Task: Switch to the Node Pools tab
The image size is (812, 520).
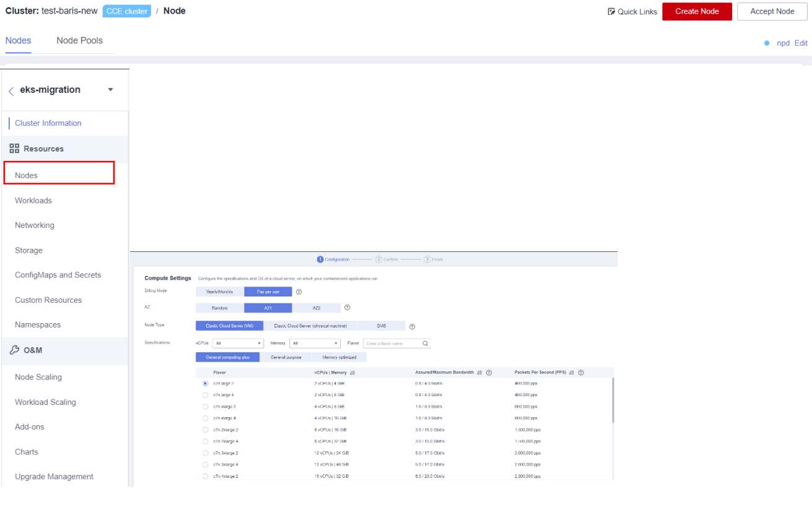Action: (79, 41)
